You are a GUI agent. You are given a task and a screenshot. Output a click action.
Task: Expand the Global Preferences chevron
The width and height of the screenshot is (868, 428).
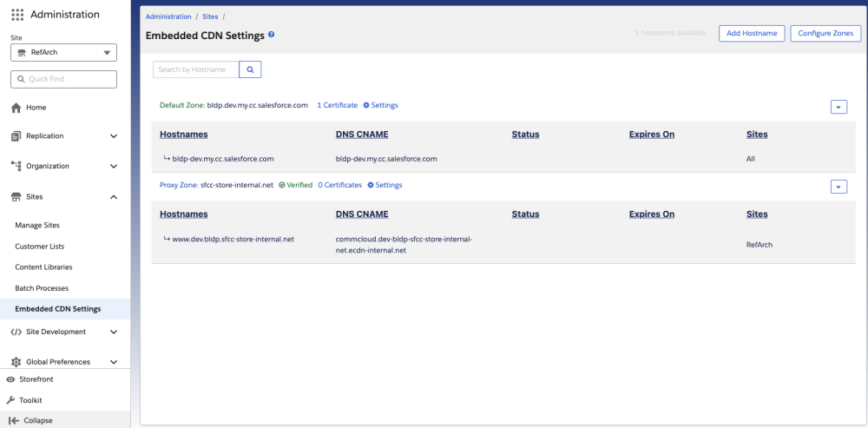(x=114, y=362)
